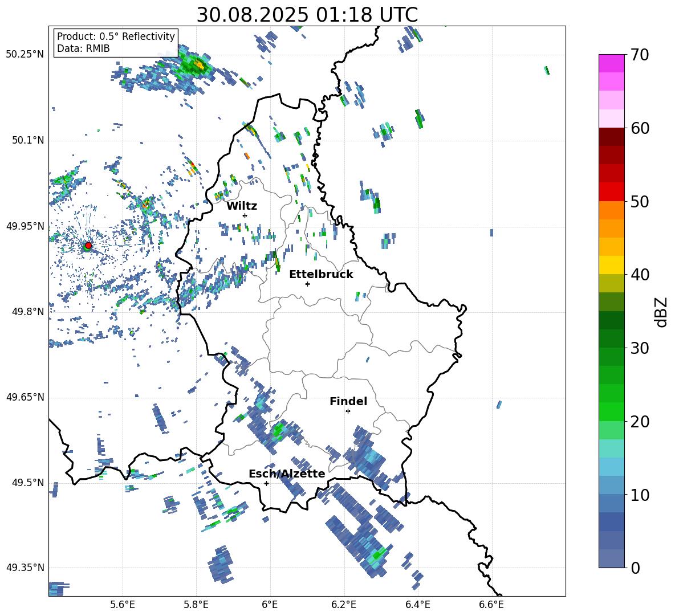Click the yellow colorbar band above 40
Image resolution: width=675 pixels, height=616 pixels.
(x=611, y=265)
